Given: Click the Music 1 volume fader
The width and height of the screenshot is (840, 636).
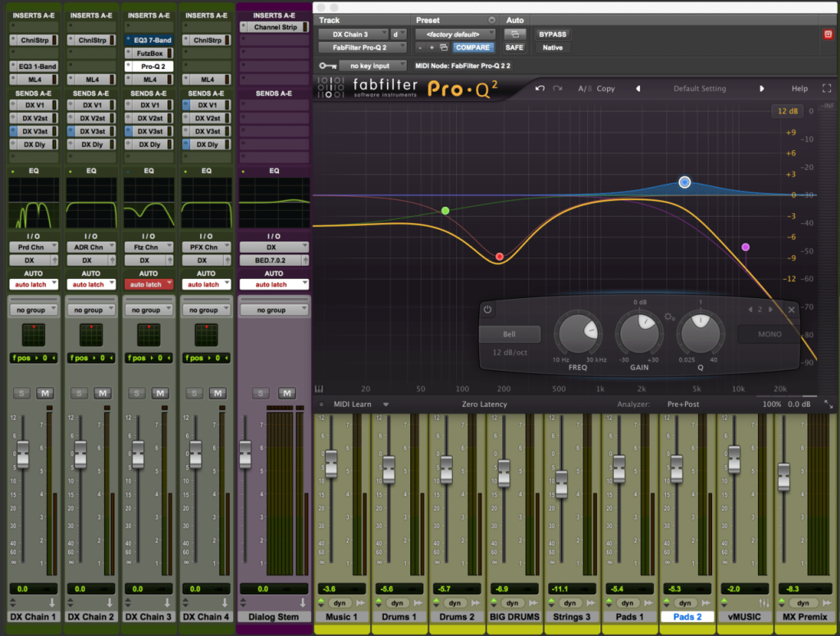Looking at the screenshot, I should (x=331, y=464).
